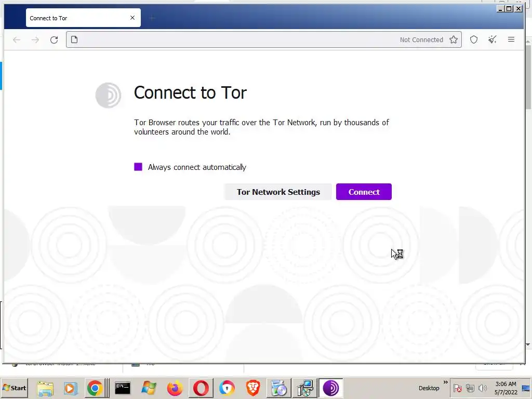532x399 pixels.
Task: Click the network tray icon
Action: point(470,388)
